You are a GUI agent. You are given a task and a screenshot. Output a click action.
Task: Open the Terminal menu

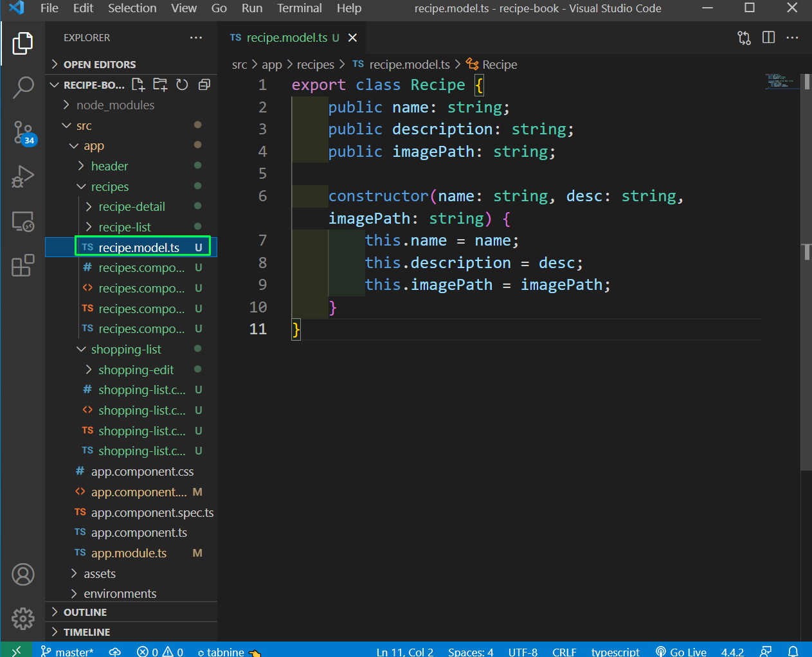pyautogui.click(x=300, y=8)
